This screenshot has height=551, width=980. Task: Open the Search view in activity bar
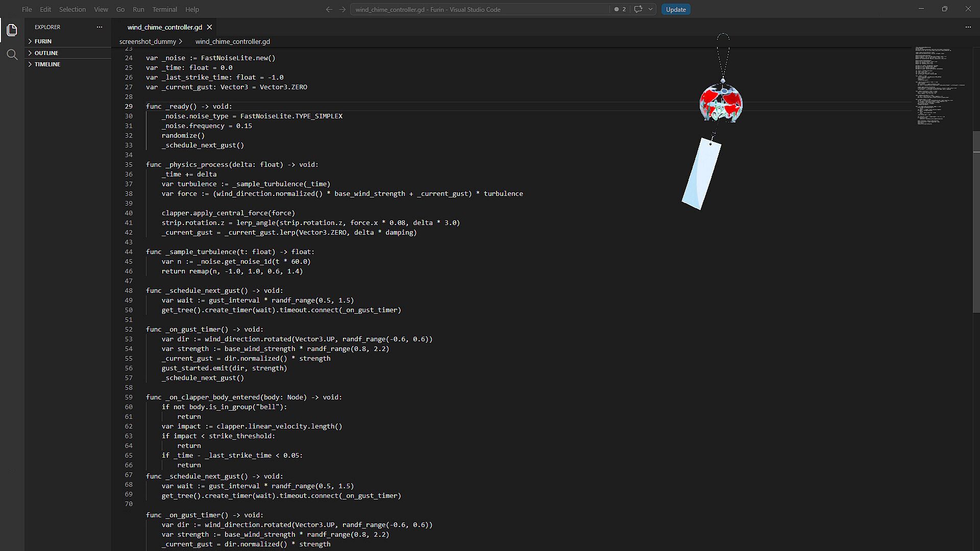pyautogui.click(x=12, y=55)
